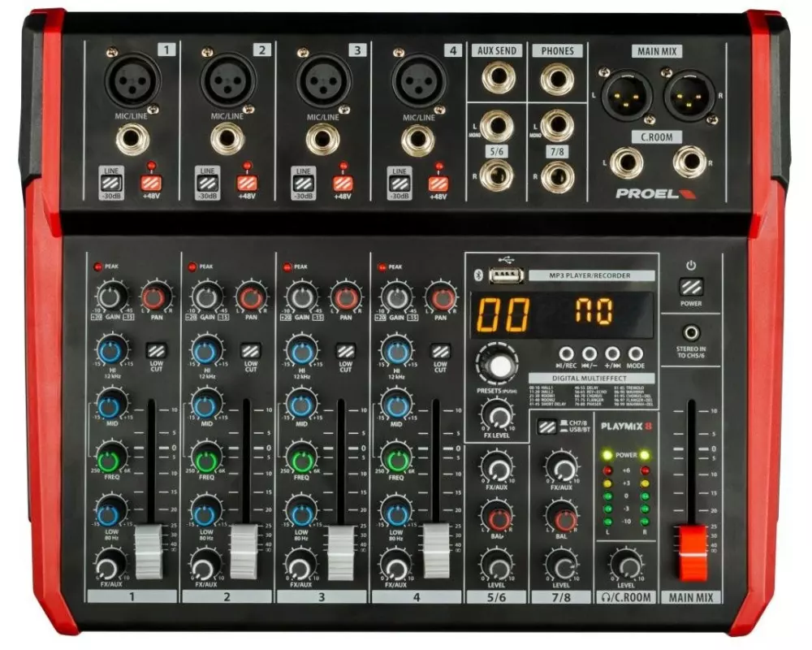Image resolution: width=812 pixels, height=650 pixels.
Task: Toggle the CH7/8 USB/BT source switch
Action: point(546,427)
